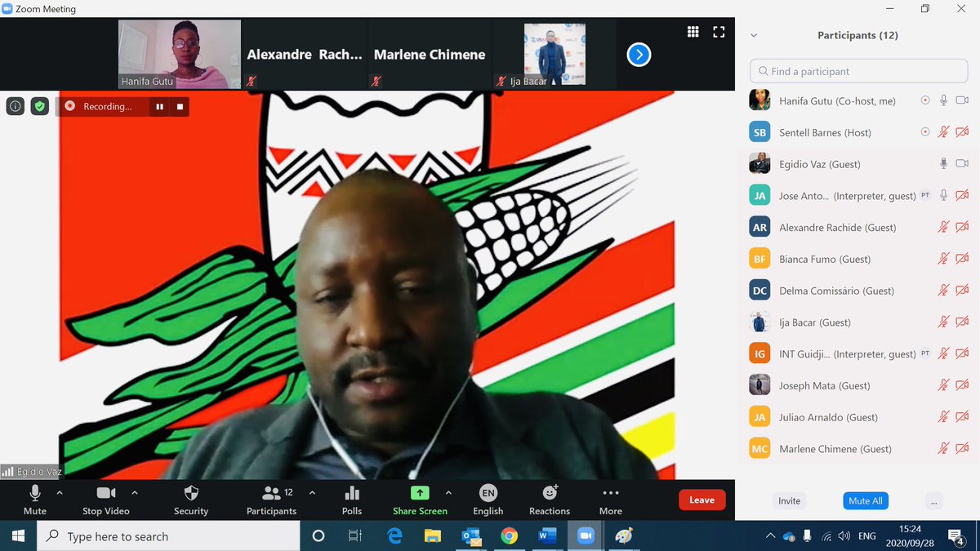Click INT Guidji... interpreter muted mic icon
980x551 pixels.
coord(943,353)
